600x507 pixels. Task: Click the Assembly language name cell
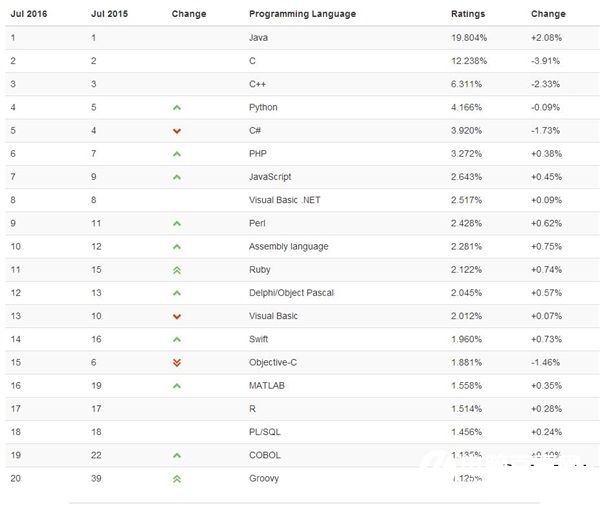[x=288, y=247]
